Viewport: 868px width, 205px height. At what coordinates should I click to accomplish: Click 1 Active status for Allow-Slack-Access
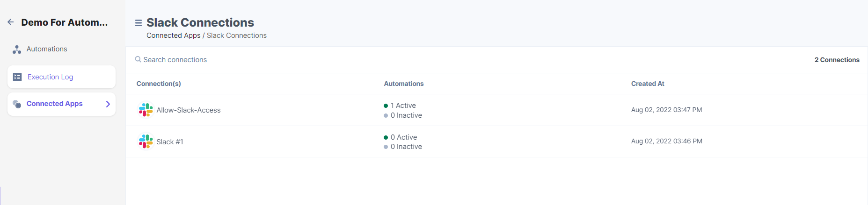click(400, 106)
